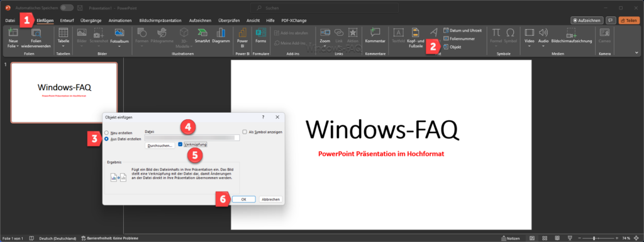The image size is (644, 242).
Task: Click Objekt in the Text group
Action: coord(452,47)
